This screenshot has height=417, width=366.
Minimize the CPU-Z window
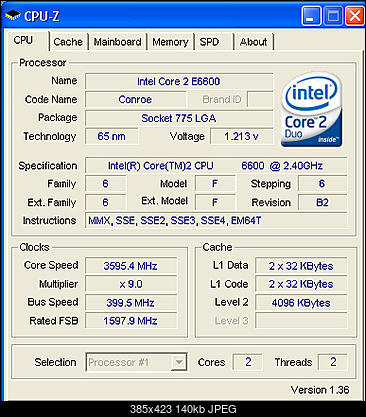point(311,16)
